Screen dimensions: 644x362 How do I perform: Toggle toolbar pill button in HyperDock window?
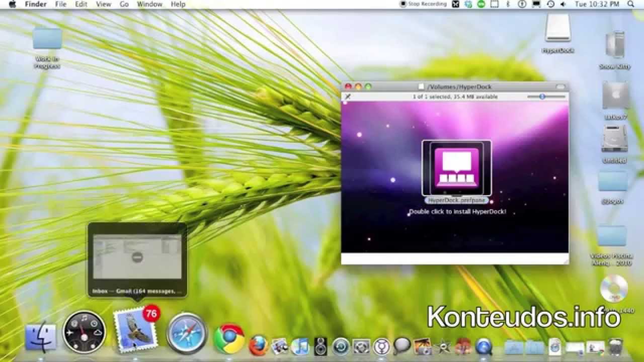(x=560, y=87)
